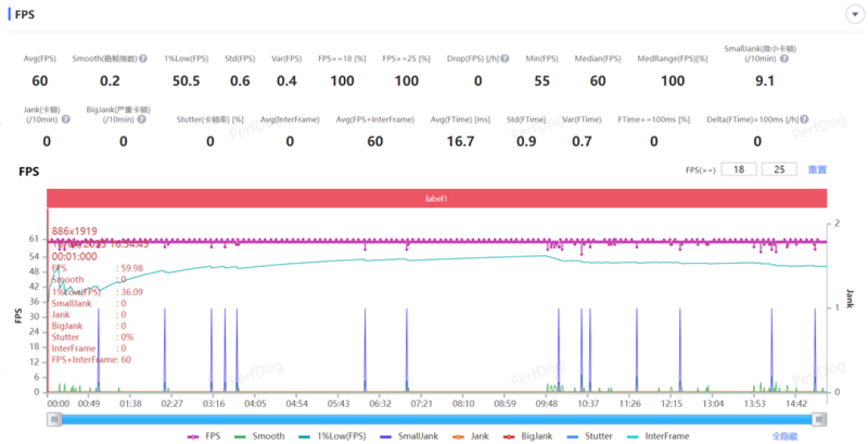Open help icon beside Smooth index

[143, 58]
